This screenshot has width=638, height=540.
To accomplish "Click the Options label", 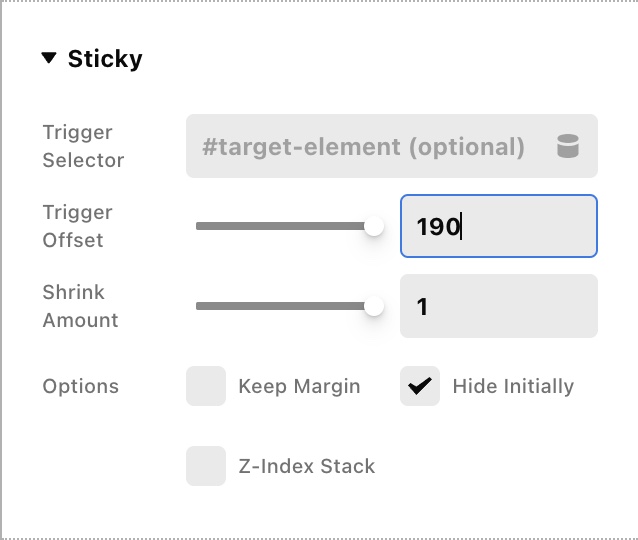I will pos(81,386).
